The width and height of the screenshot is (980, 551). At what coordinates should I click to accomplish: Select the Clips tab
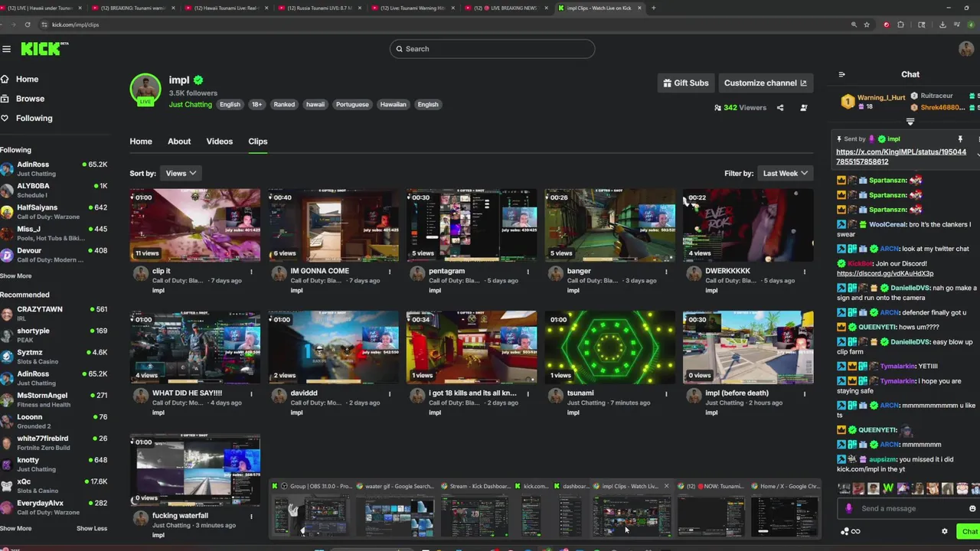tap(258, 142)
